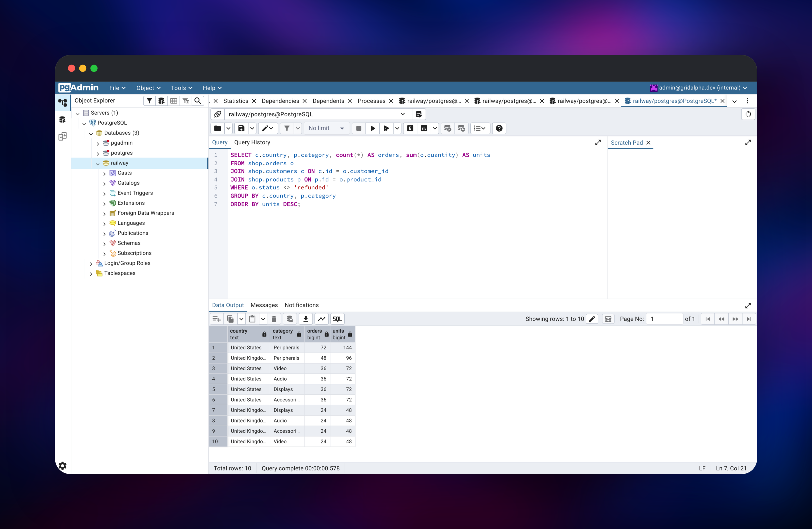Image resolution: width=812 pixels, height=529 pixels.
Task: Switch to the Messages tab
Action: click(x=264, y=305)
